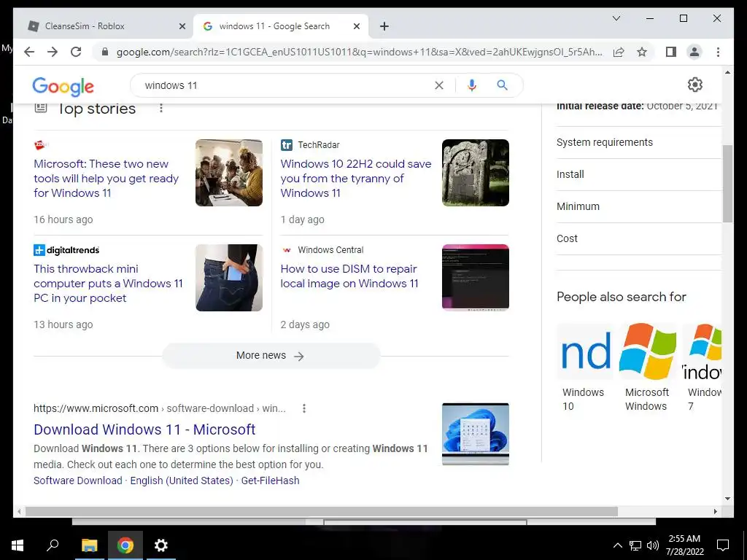
Task: Click the Windows 10 related search thumbnail
Action: point(585,351)
